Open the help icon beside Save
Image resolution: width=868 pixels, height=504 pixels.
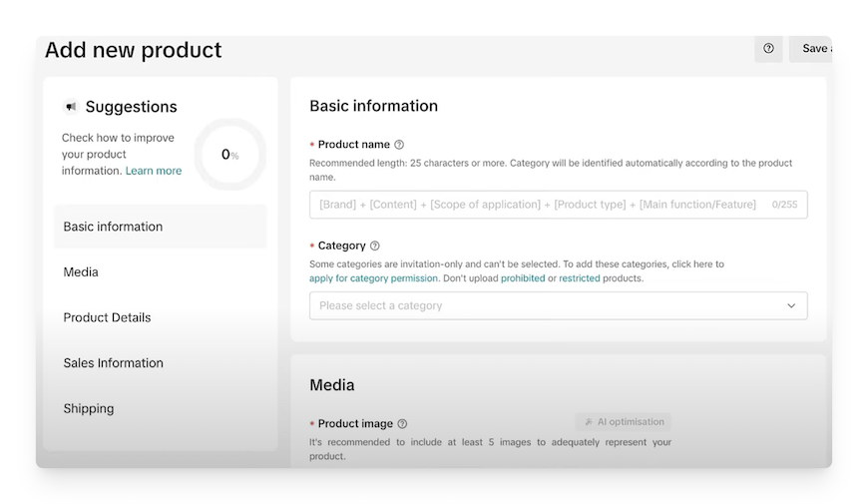pyautogui.click(x=768, y=49)
